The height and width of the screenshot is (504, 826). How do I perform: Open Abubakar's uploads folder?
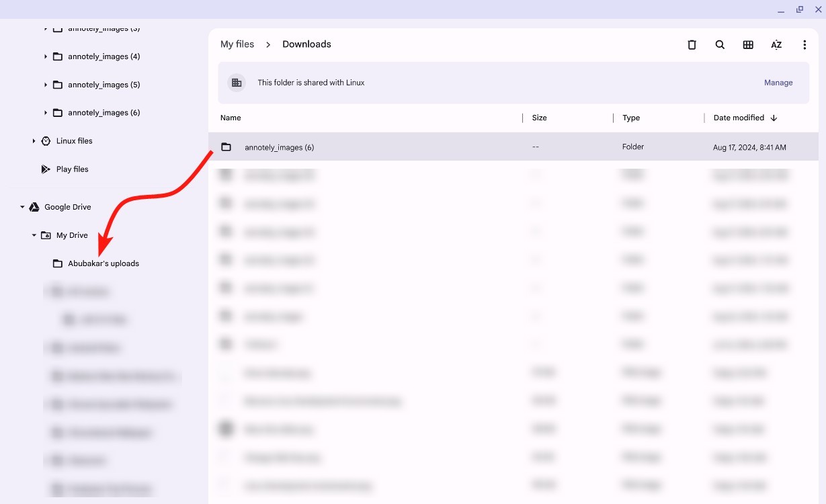coord(104,263)
